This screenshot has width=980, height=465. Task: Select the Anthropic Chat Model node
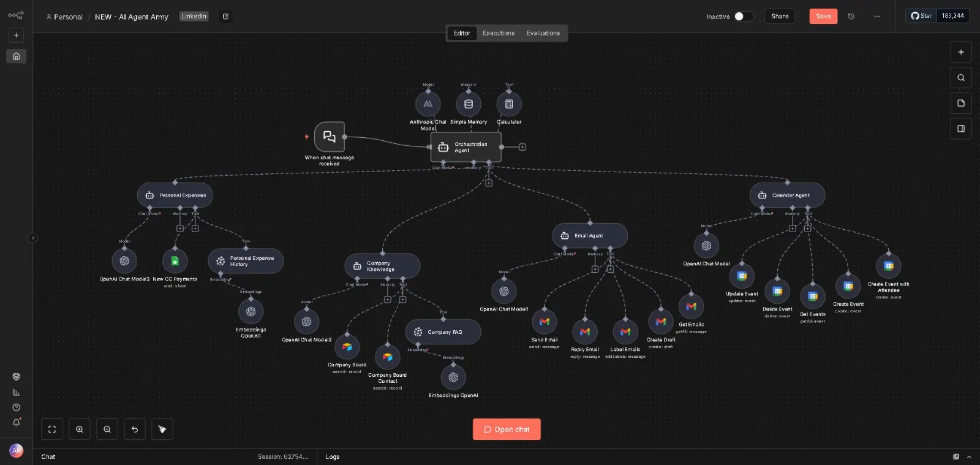click(428, 104)
